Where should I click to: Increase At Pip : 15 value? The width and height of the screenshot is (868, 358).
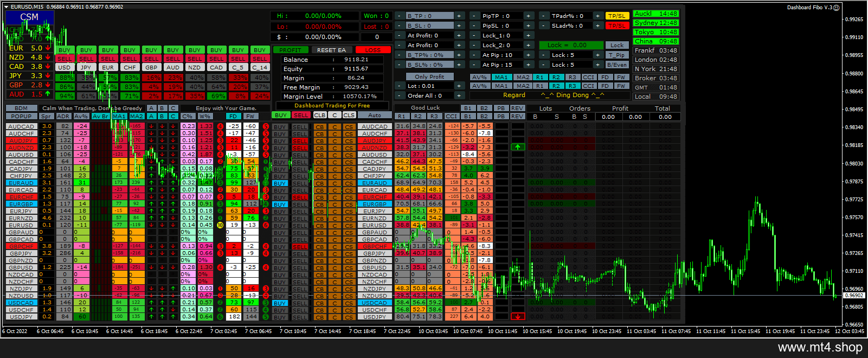[528, 65]
